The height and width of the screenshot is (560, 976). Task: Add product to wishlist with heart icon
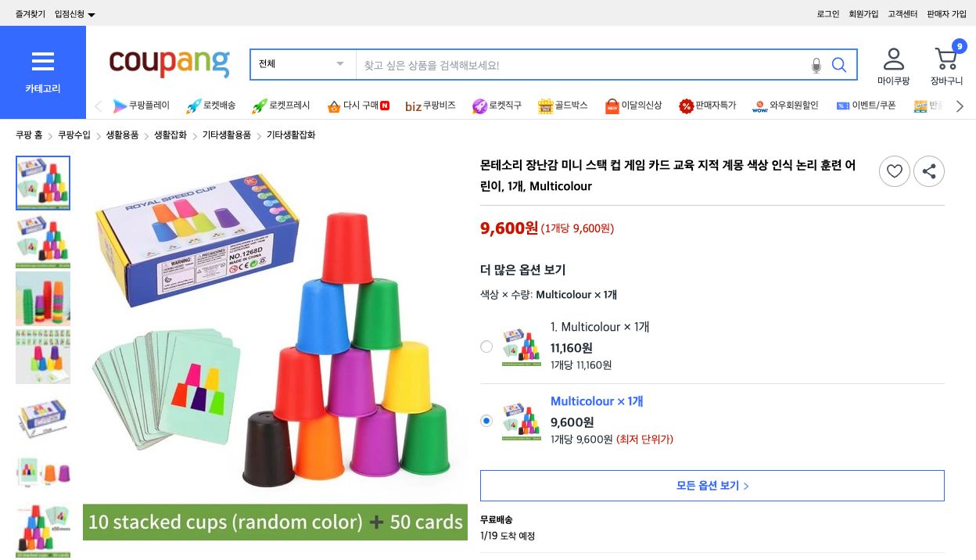894,171
